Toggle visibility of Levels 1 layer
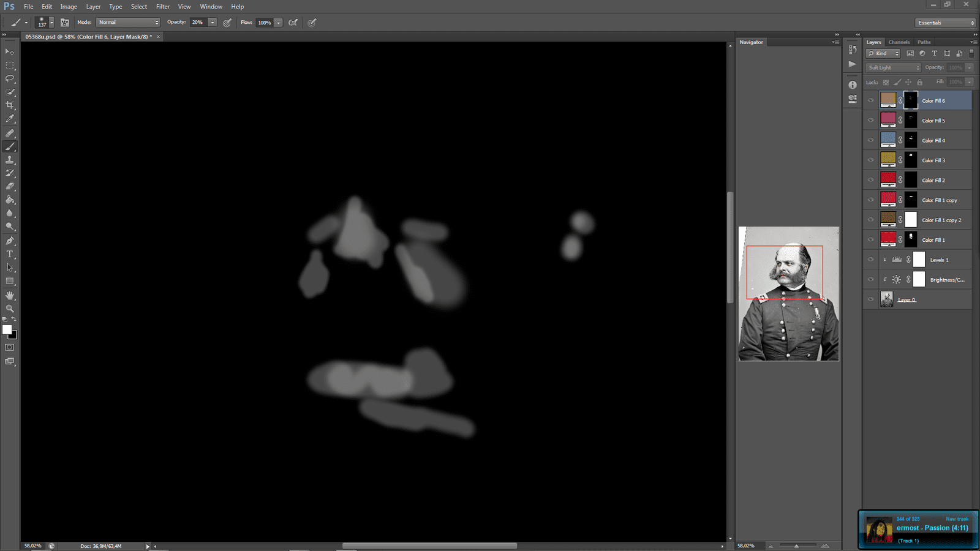This screenshot has width=980, height=551. point(870,260)
